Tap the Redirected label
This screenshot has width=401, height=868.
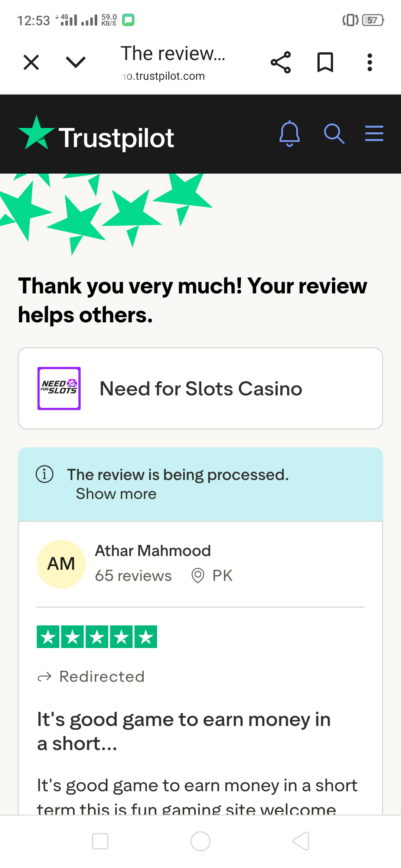coord(102,677)
